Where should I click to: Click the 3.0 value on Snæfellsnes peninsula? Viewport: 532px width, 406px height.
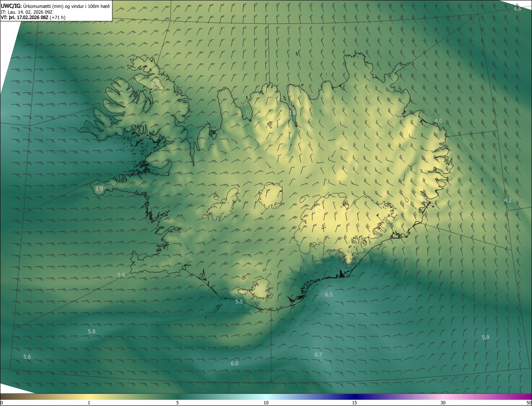(x=99, y=189)
